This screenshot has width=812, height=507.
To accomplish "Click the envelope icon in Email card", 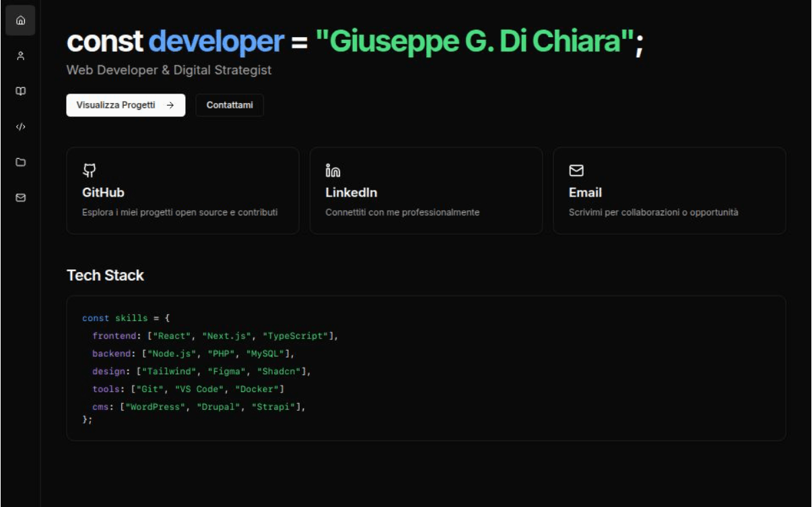I will pyautogui.click(x=576, y=170).
